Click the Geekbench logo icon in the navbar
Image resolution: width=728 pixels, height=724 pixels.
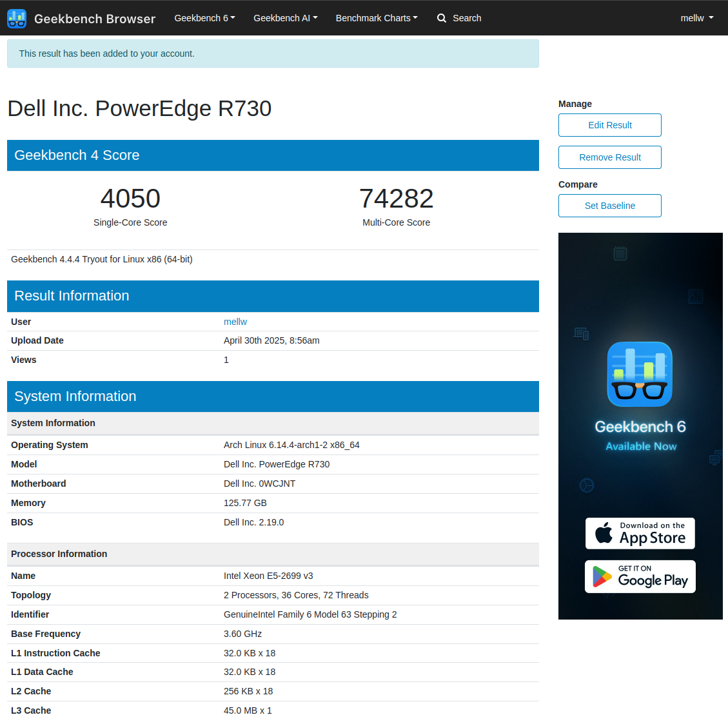click(17, 19)
